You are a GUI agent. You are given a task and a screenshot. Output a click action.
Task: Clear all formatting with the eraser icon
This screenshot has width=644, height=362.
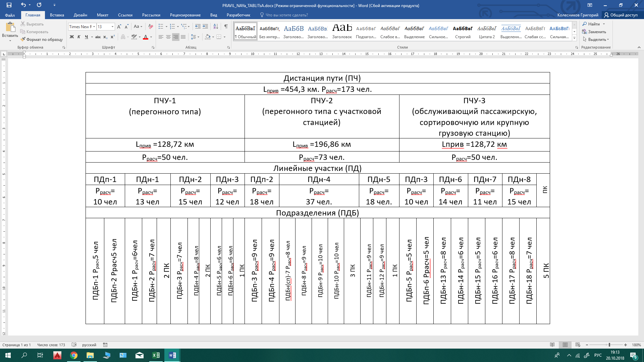tap(151, 27)
